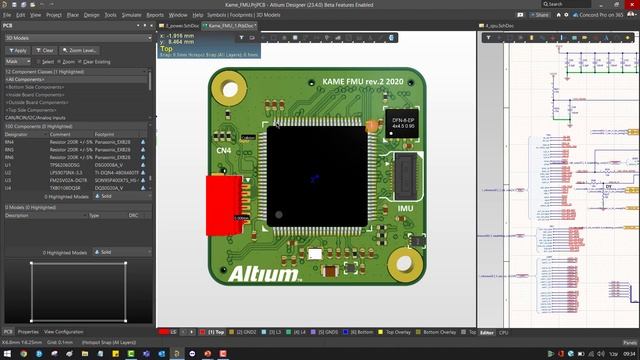Open the home icon in the title bar

[558, 15]
